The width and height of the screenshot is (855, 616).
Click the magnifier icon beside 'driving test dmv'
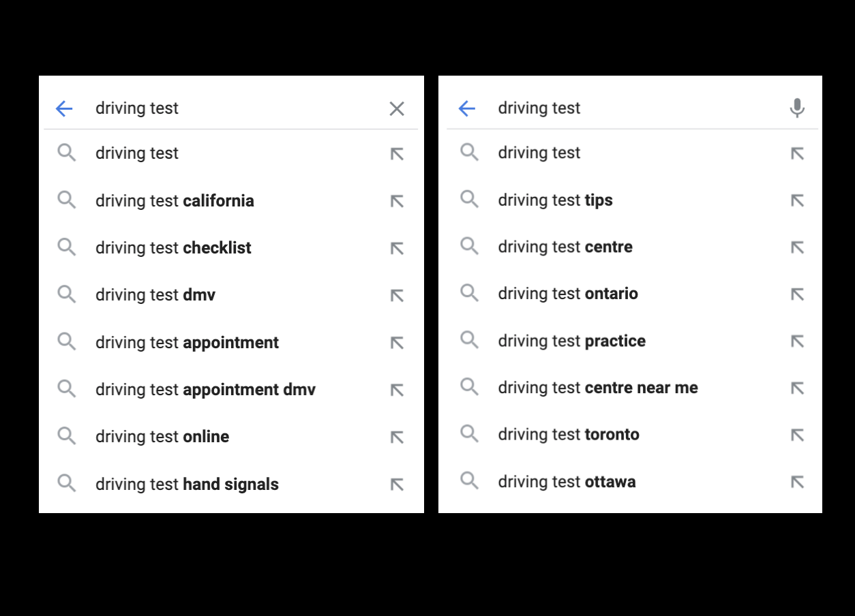click(67, 294)
